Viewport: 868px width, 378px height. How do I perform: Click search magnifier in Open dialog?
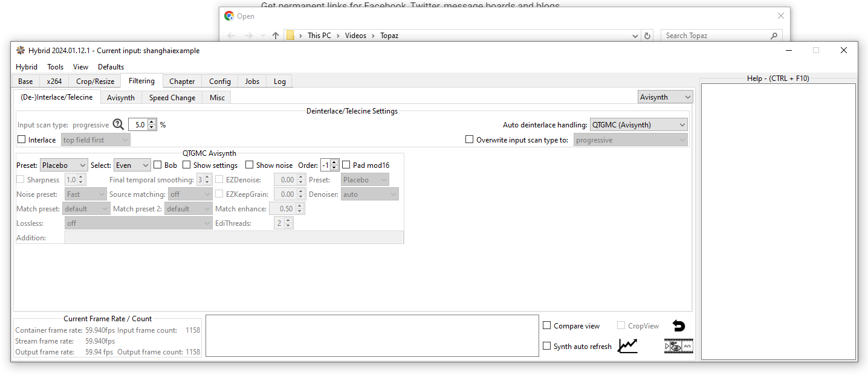click(x=774, y=36)
